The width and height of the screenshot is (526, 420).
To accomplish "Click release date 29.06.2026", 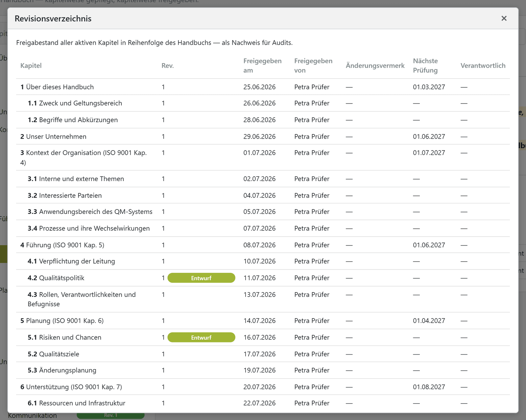I will coord(259,136).
